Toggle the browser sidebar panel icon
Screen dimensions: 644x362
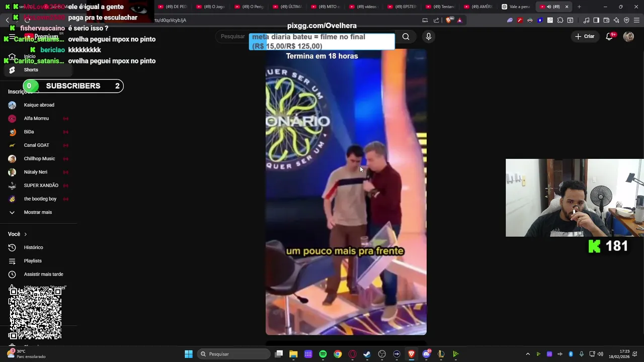click(596, 20)
